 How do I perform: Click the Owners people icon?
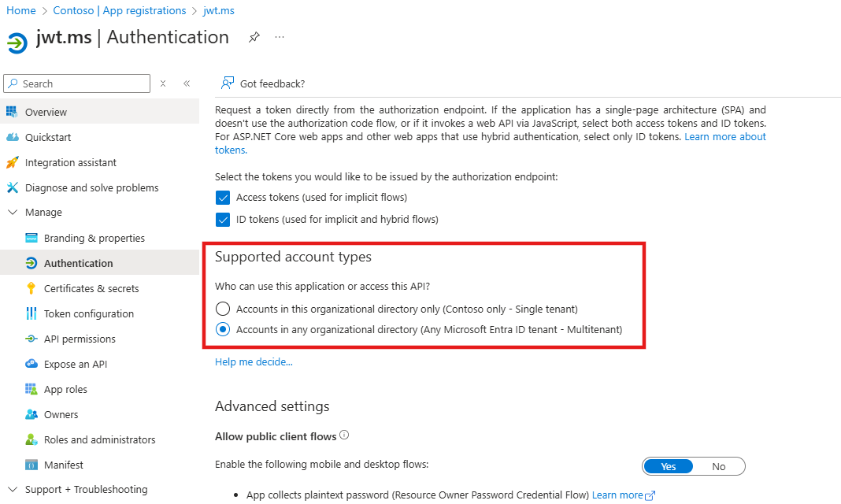click(31, 414)
